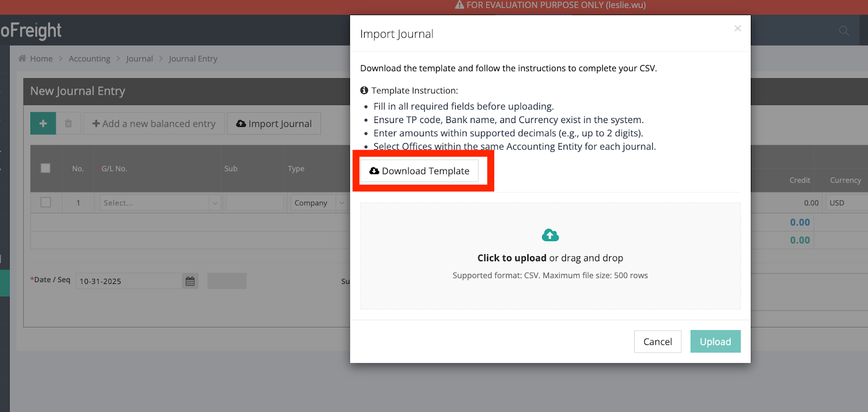Click the teal Upload button
868x412 pixels.
715,342
